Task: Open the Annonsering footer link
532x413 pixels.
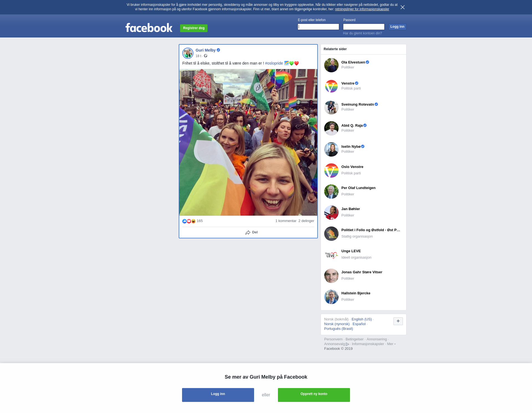Action: pos(377,339)
